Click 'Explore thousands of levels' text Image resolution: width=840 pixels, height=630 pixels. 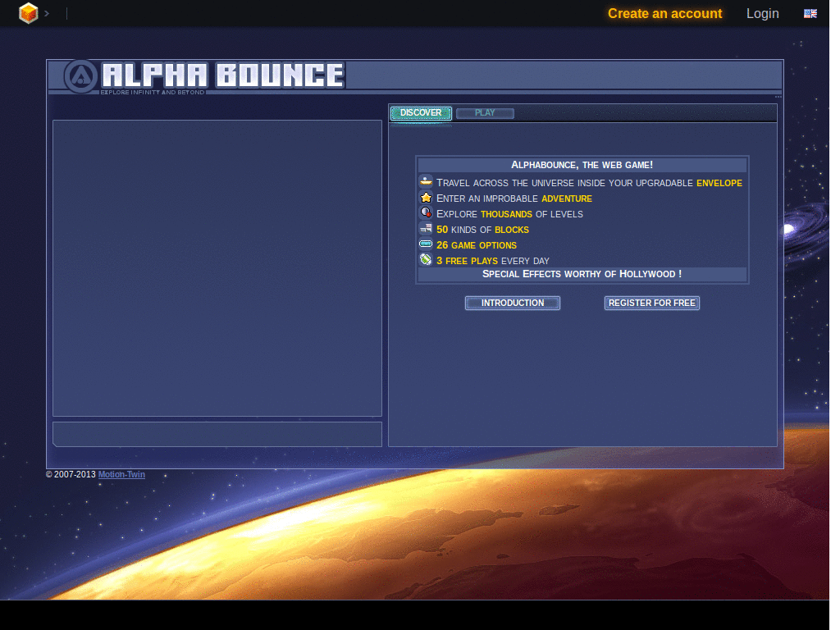[509, 214]
